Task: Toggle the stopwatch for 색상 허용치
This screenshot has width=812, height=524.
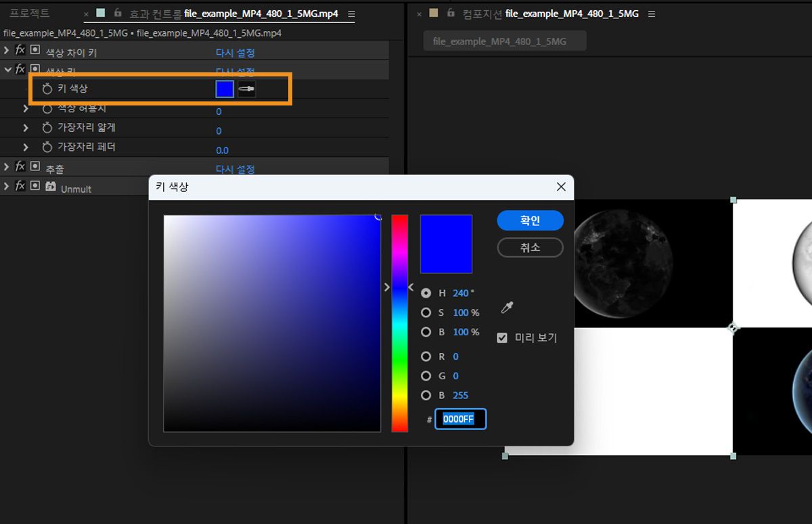Action: click(47, 109)
